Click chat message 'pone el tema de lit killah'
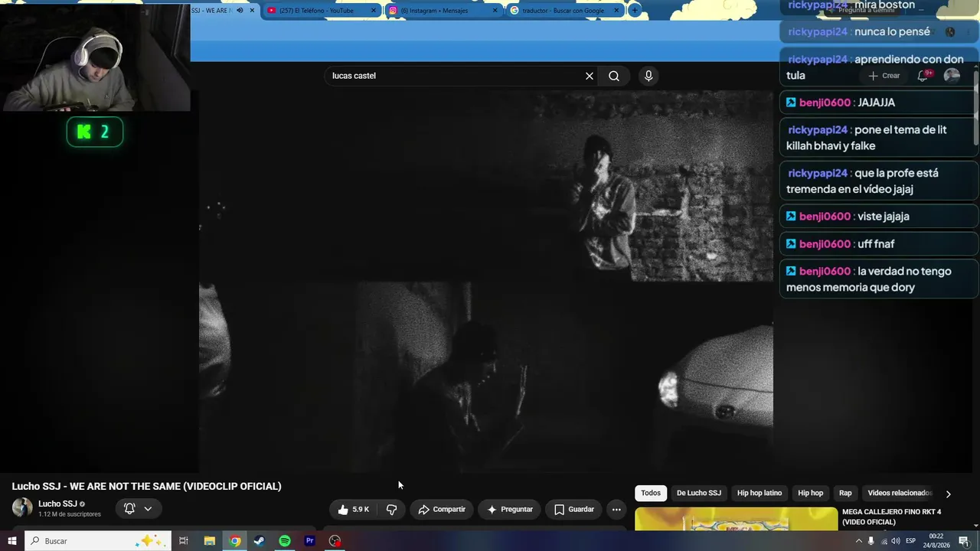 (x=879, y=138)
